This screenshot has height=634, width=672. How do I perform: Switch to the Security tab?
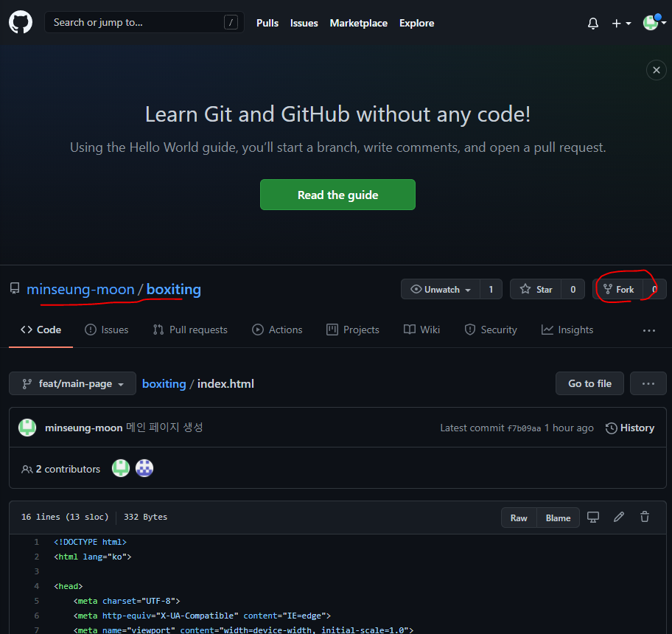pyautogui.click(x=491, y=330)
